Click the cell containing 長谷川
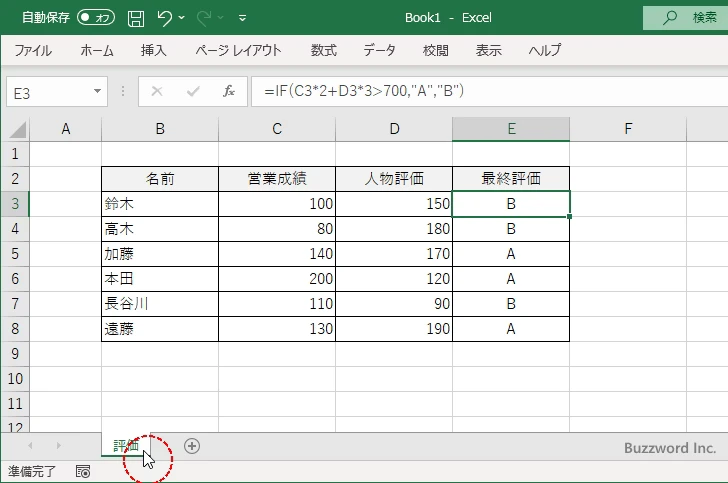 click(160, 304)
